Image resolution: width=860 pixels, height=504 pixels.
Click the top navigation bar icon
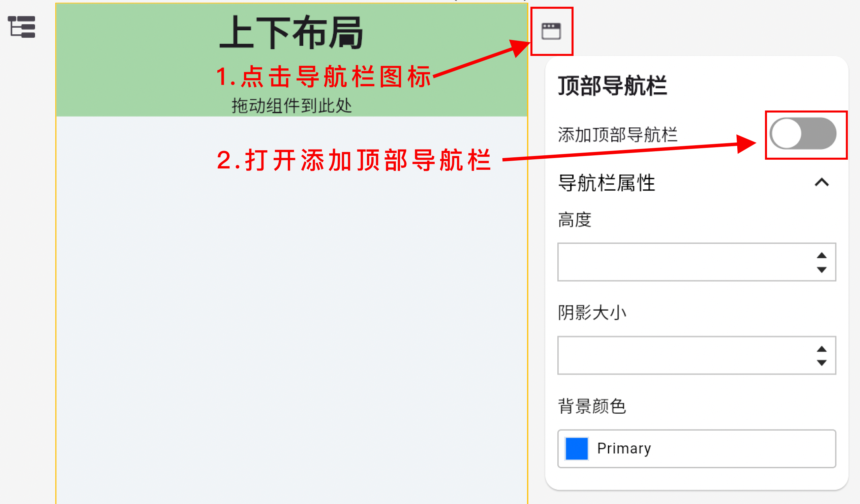(x=551, y=31)
